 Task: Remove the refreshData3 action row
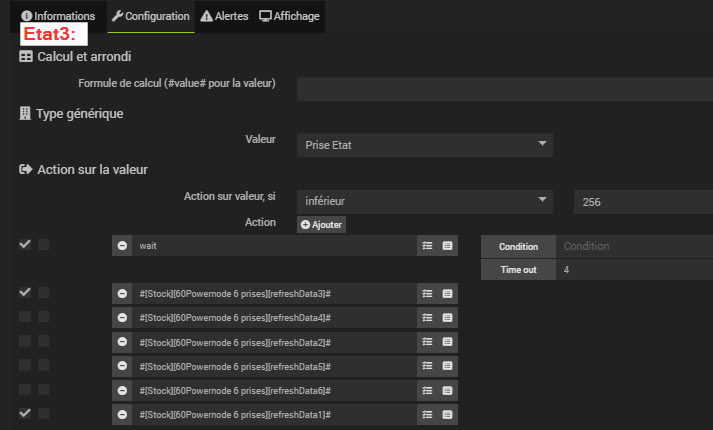click(x=122, y=293)
